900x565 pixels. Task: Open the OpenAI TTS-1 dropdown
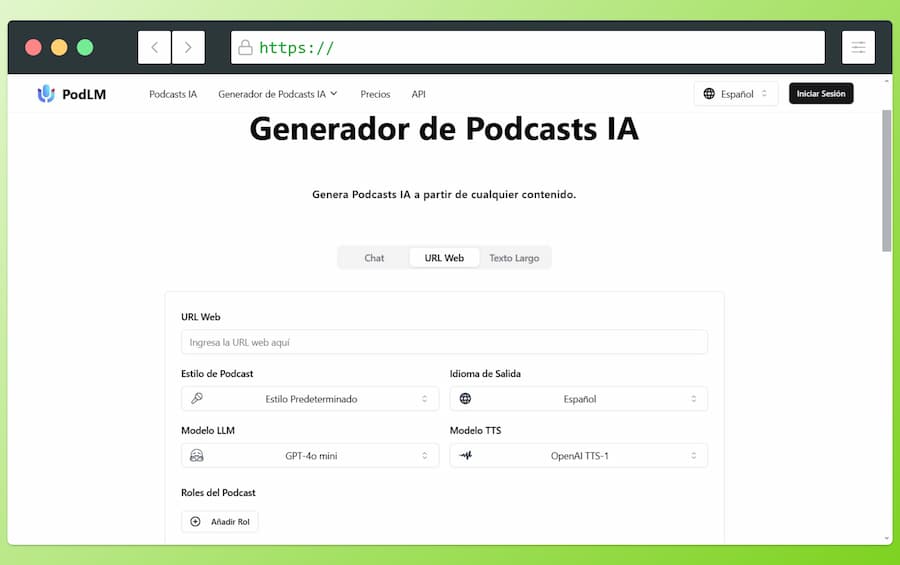click(579, 456)
